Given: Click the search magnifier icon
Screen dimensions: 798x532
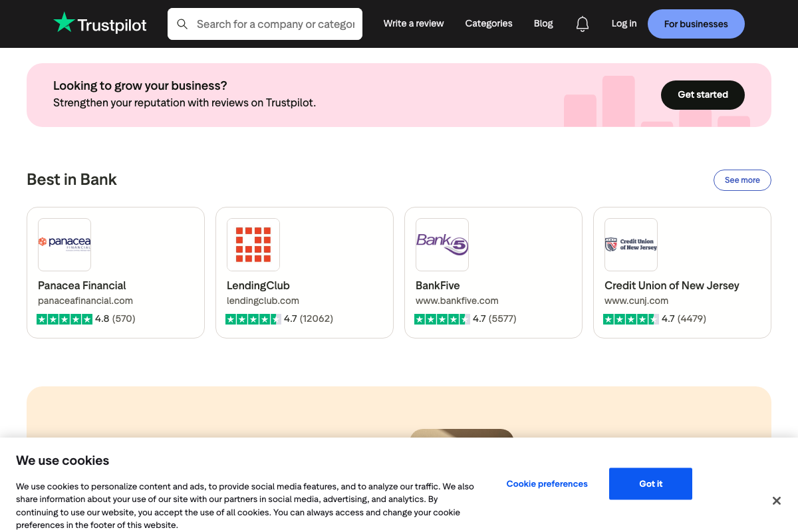Looking at the screenshot, I should coord(182,24).
